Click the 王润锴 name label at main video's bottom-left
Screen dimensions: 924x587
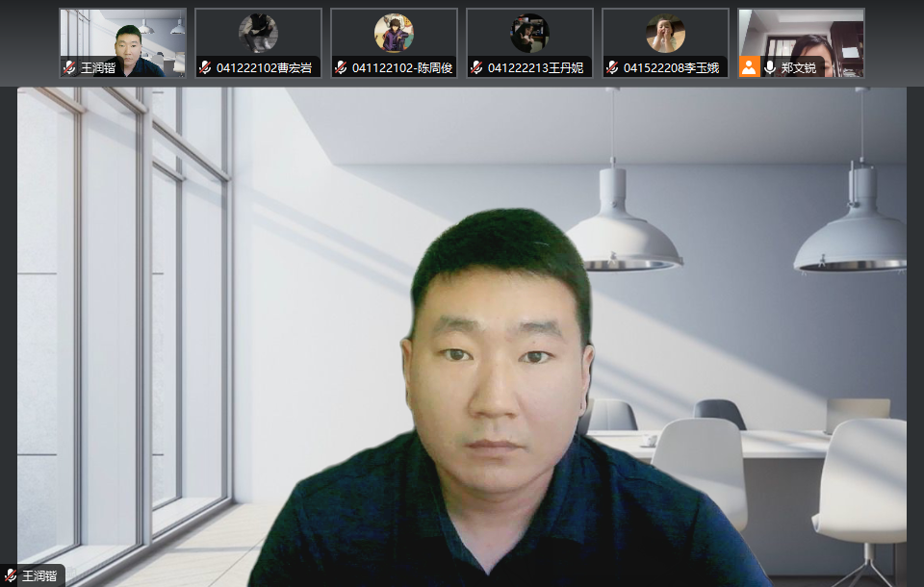tap(40, 575)
